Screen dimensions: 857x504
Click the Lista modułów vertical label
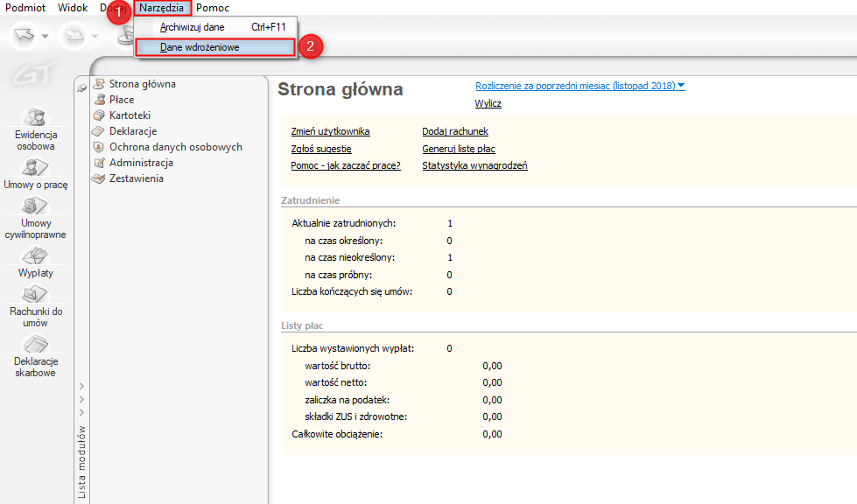tap(81, 462)
